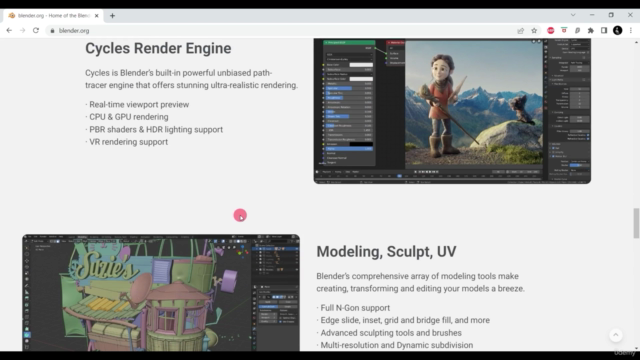Share this page using the share icon
Image resolution: width=640 pixels, height=360 pixels.
point(520,31)
